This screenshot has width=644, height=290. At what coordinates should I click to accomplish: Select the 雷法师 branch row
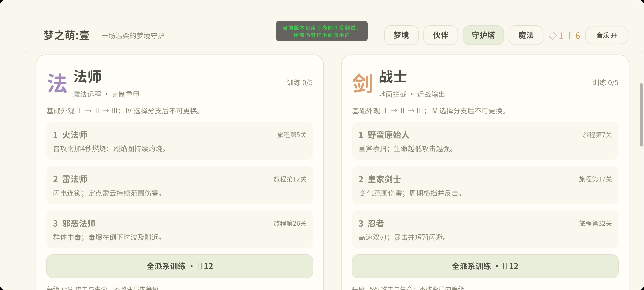click(x=180, y=185)
